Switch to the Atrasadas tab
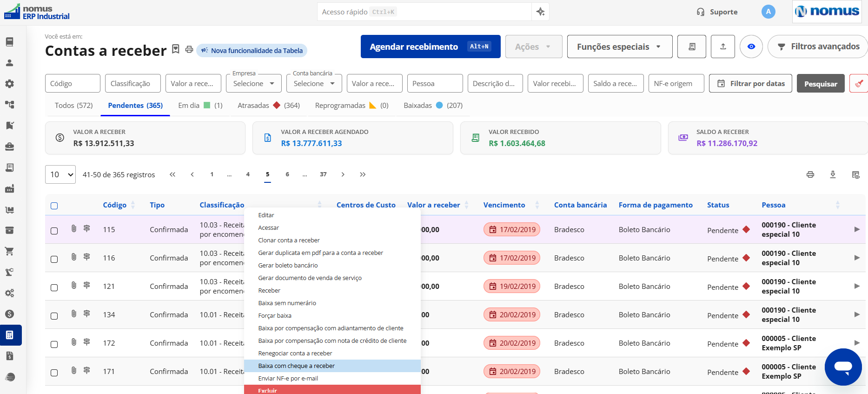This screenshot has height=394, width=868. point(269,106)
